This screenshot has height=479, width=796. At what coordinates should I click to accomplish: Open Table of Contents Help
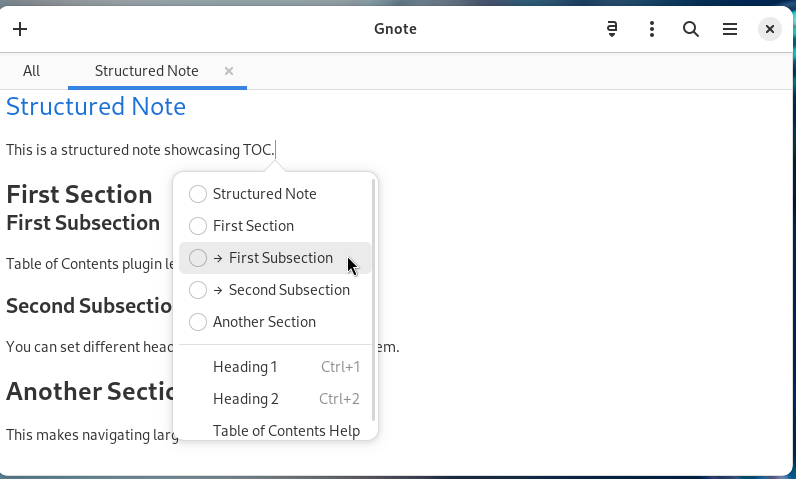tap(286, 430)
